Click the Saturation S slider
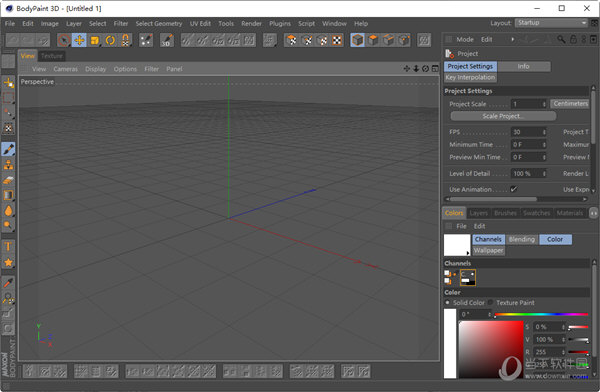The width and height of the screenshot is (600, 392). [x=578, y=327]
